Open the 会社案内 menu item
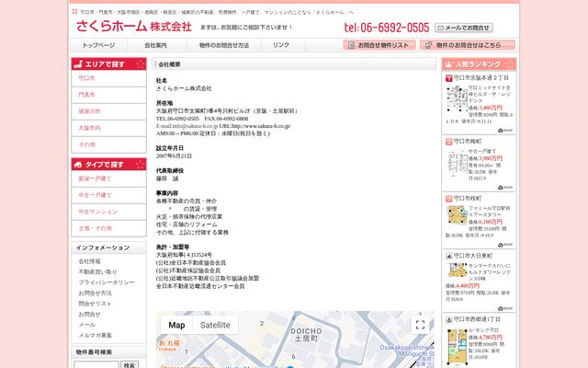 click(155, 45)
